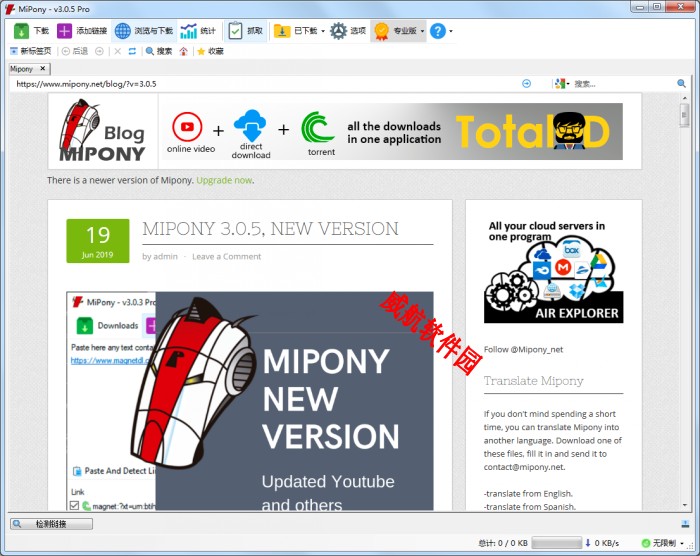Expand the Help icon dropdown arrow
The image size is (700, 556).
451,31
